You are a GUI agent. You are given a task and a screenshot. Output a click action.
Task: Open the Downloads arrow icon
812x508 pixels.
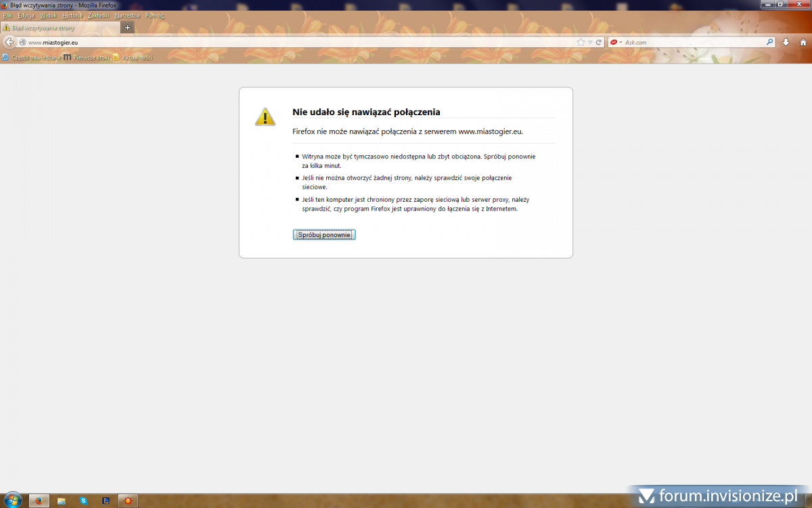point(786,42)
